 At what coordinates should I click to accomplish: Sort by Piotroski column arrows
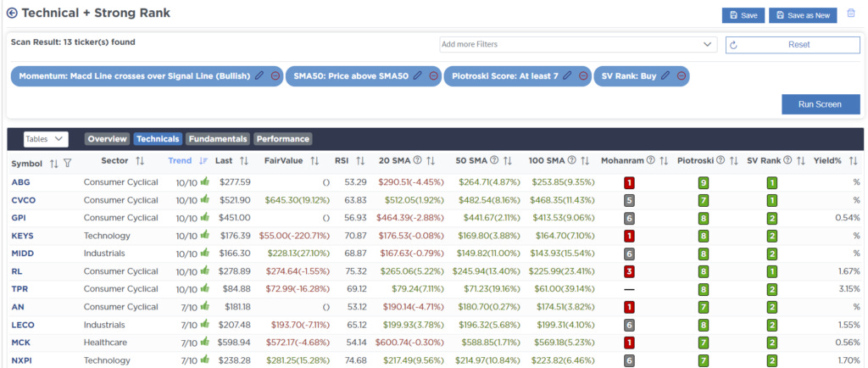733,161
